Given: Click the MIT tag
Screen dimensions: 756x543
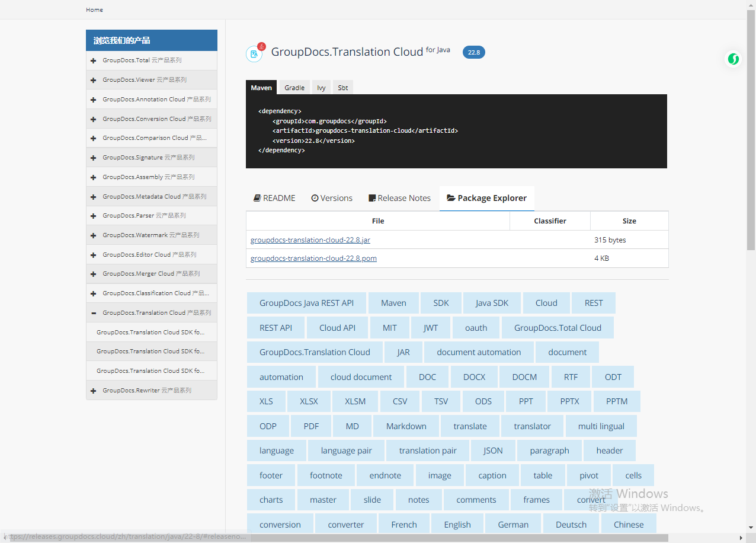Looking at the screenshot, I should [x=390, y=328].
